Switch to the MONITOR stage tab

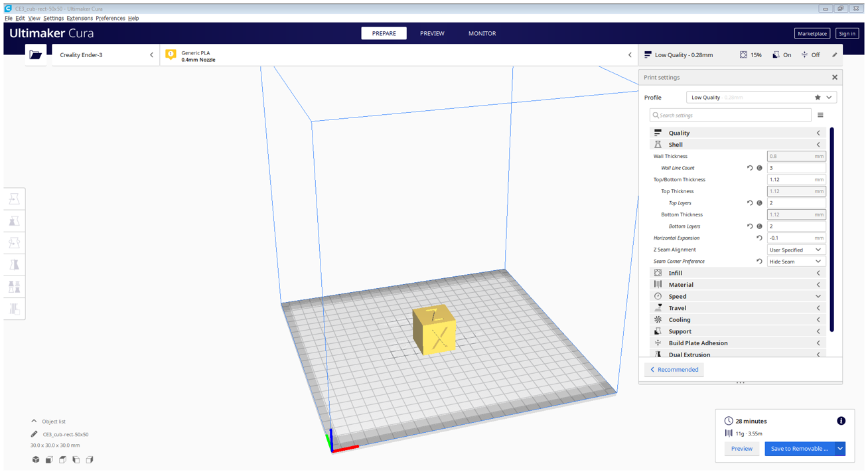tap(482, 33)
